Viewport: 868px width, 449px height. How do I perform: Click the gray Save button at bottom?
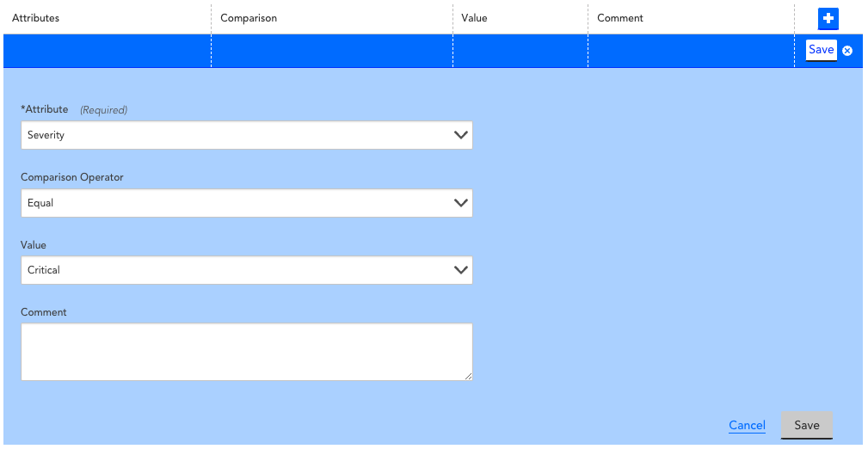[x=807, y=425]
